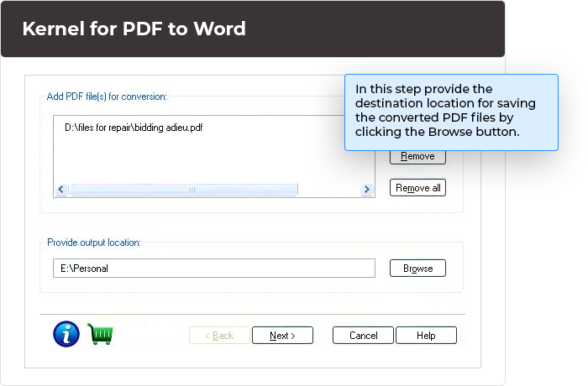Click the right scroll arrow in file list
Screen dimensions: 588x386
coord(367,190)
